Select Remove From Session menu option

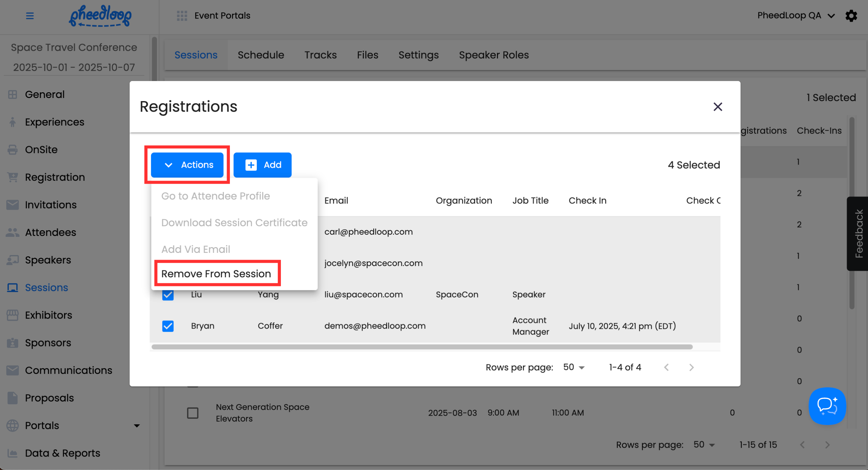click(x=216, y=274)
